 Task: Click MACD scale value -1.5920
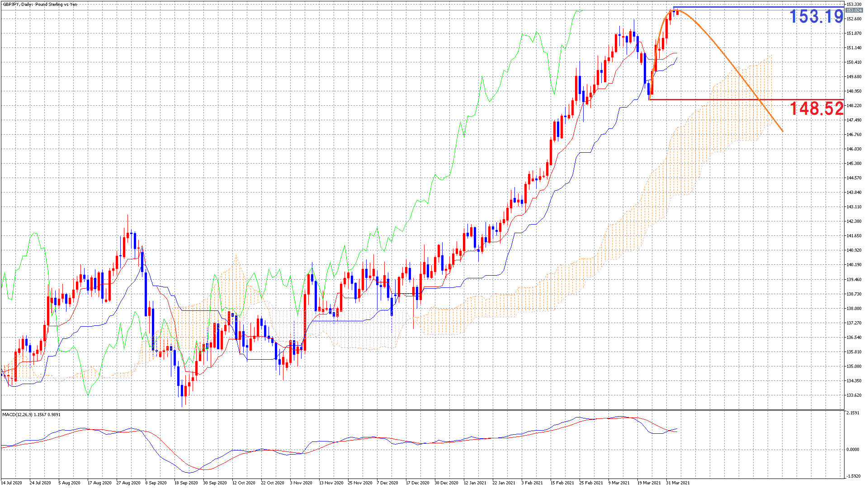point(853,476)
